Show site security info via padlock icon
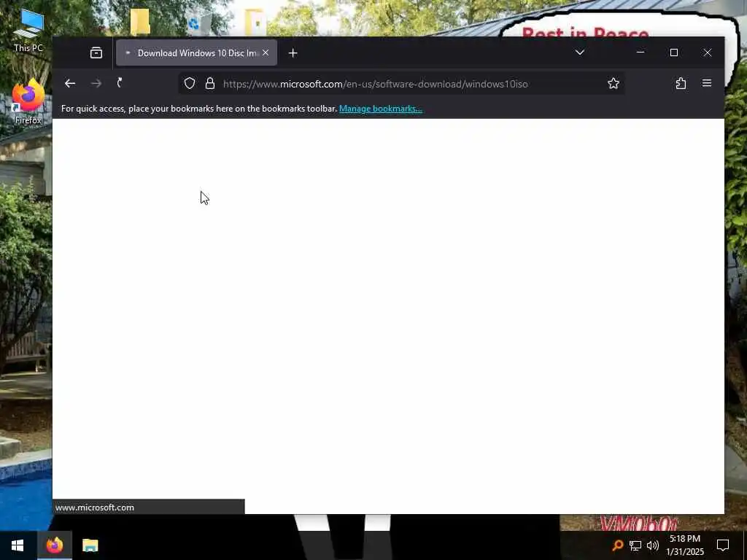This screenshot has width=747, height=560. pos(209,83)
